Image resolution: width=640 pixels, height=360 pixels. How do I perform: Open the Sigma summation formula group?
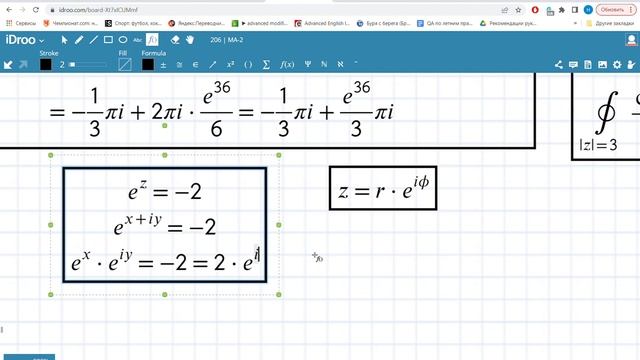click(x=266, y=64)
